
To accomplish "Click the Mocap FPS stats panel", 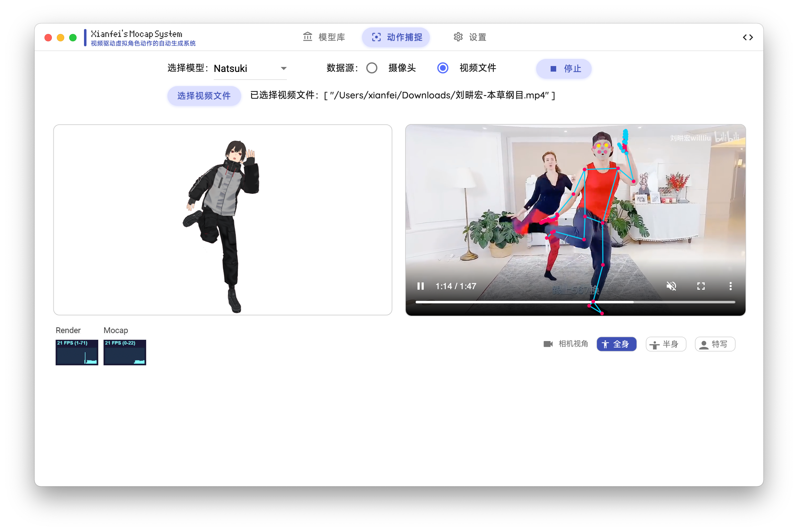I will click(125, 352).
